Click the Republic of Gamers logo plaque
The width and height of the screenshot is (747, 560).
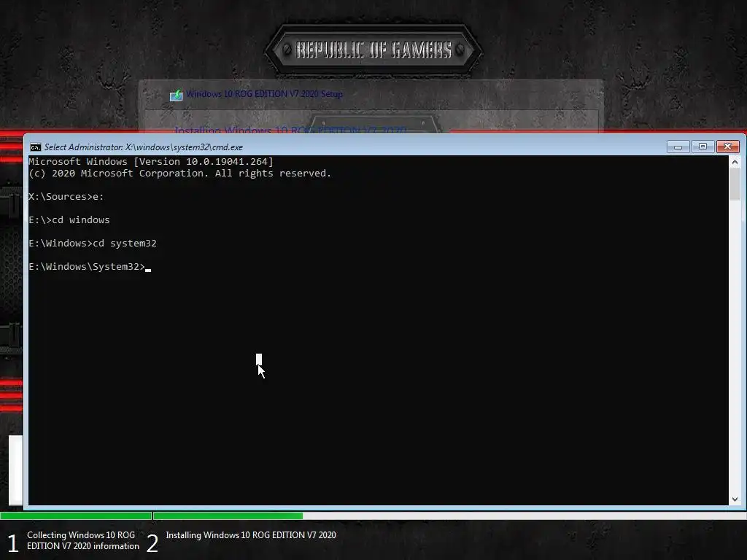[x=373, y=50]
